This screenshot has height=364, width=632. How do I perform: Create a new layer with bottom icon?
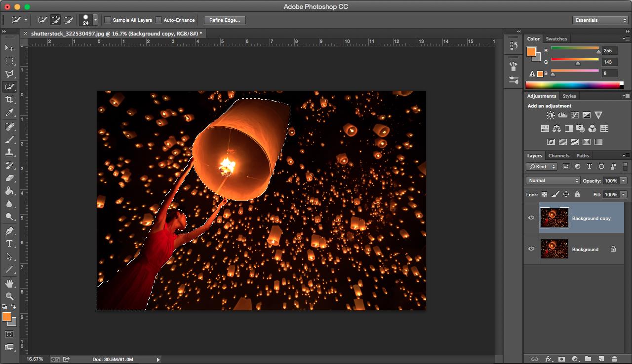(601, 359)
